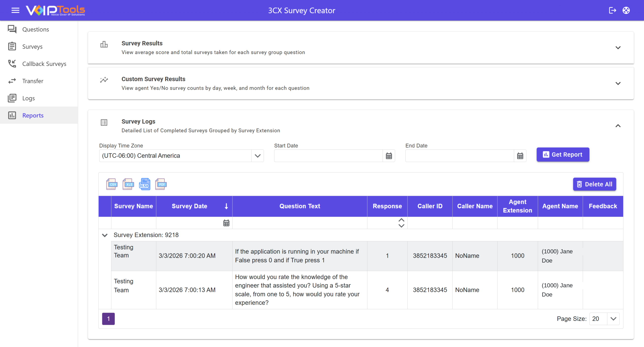Screen dimensions: 644x347
Task: Sort by Caller Name column
Action: coord(475,206)
